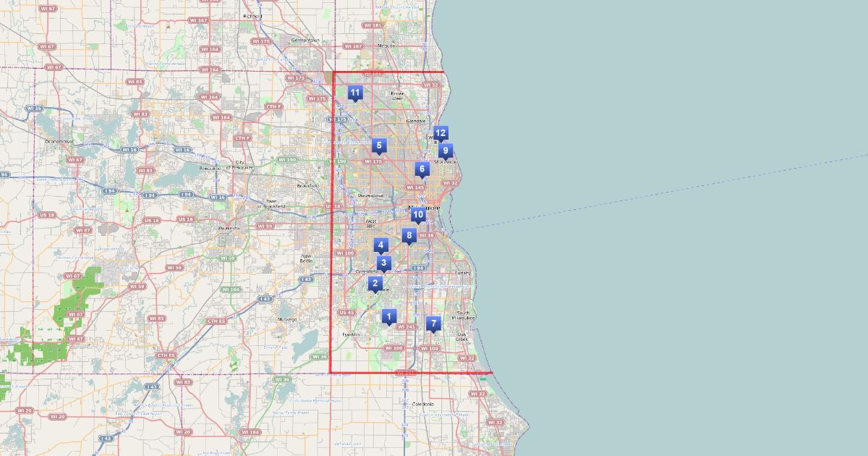The height and width of the screenshot is (456, 868).
Task: Open map marker number 3
Action: (384, 263)
